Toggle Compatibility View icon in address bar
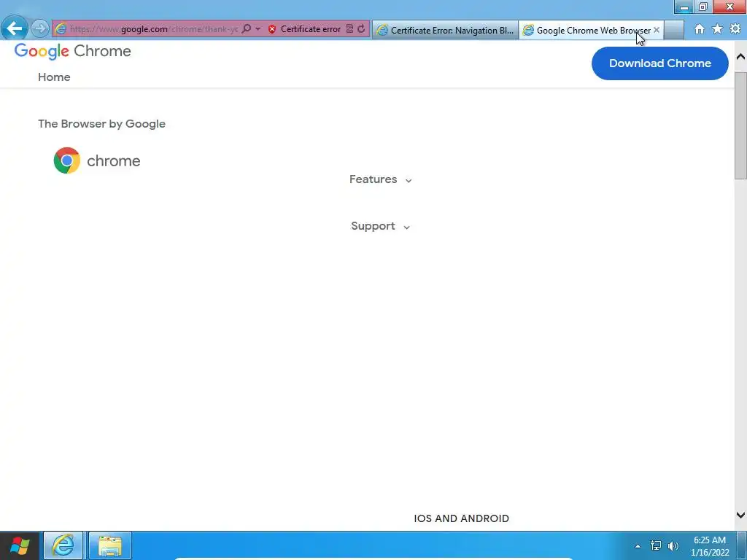 [x=349, y=28]
